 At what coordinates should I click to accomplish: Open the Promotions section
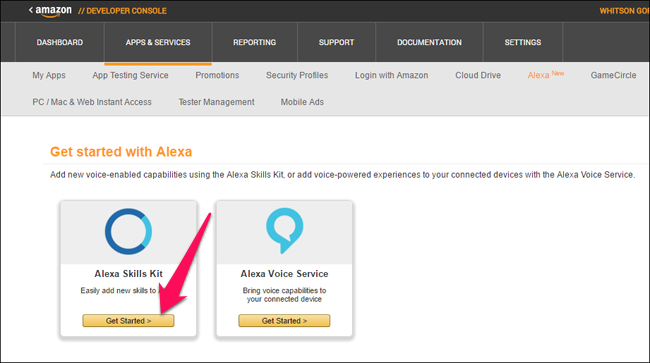click(217, 75)
